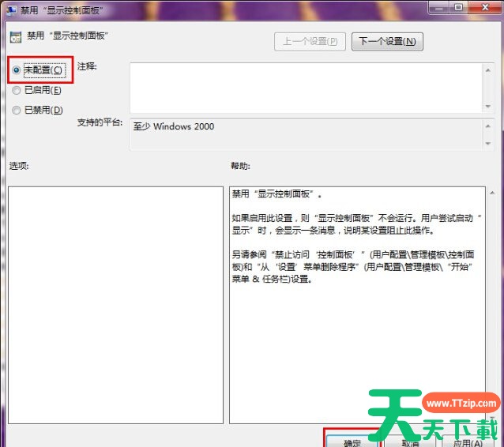Click inside the 注释 comment text box
Image resolution: width=504 pixels, height=447 pixels.
pos(307,88)
